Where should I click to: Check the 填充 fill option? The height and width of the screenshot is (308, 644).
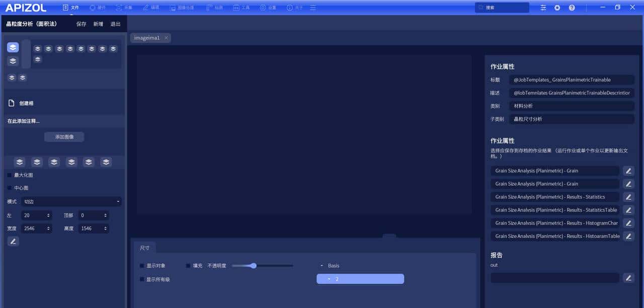[188, 266]
